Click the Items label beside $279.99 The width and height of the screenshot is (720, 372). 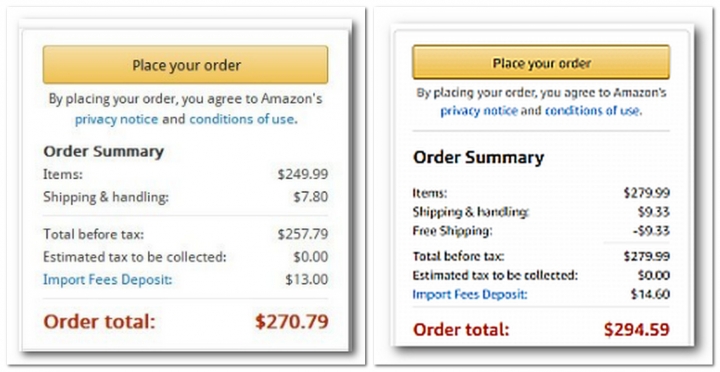(429, 193)
